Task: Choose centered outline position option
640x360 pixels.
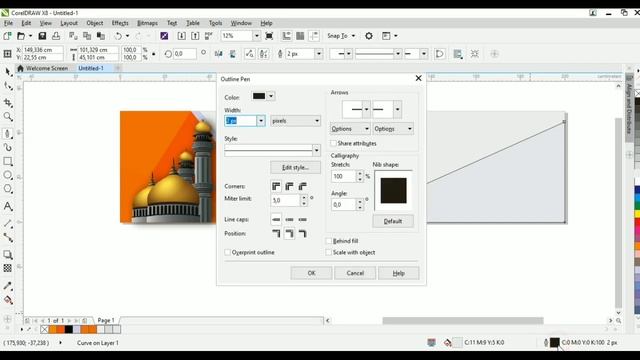Action: tap(289, 234)
